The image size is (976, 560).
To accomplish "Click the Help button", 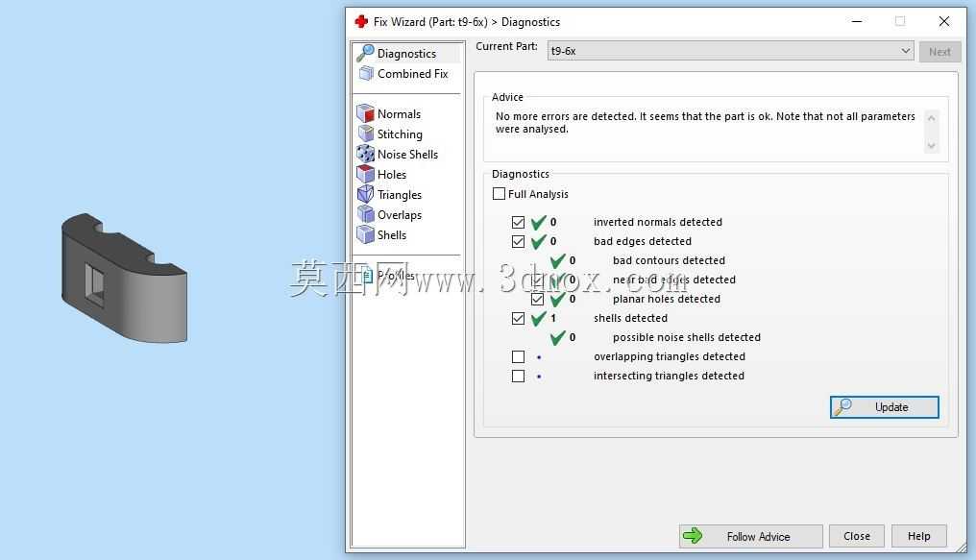I will coord(918,536).
